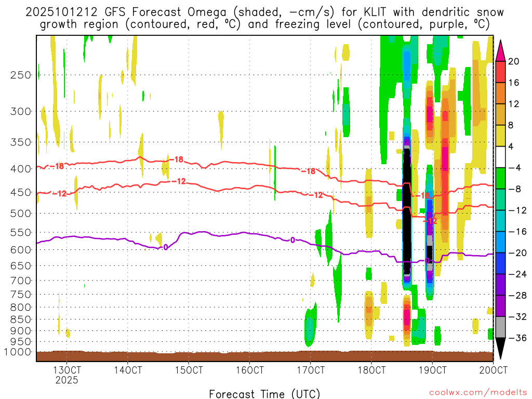Select the 130CT time axis label
This screenshot has height=399, width=532.
click(66, 370)
